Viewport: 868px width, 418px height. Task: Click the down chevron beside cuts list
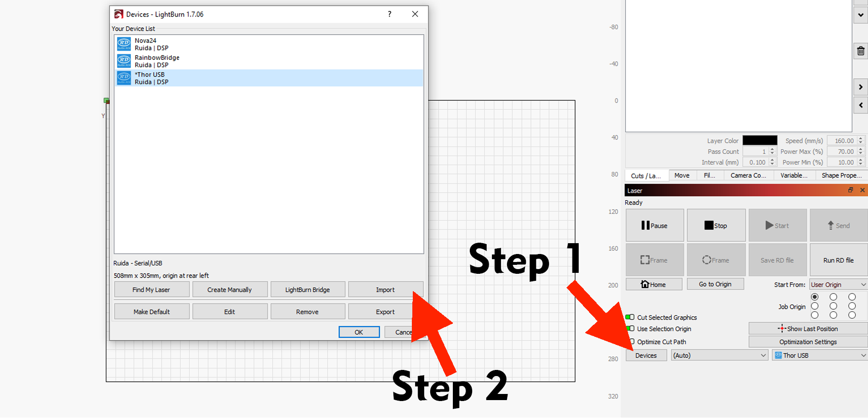click(x=860, y=15)
